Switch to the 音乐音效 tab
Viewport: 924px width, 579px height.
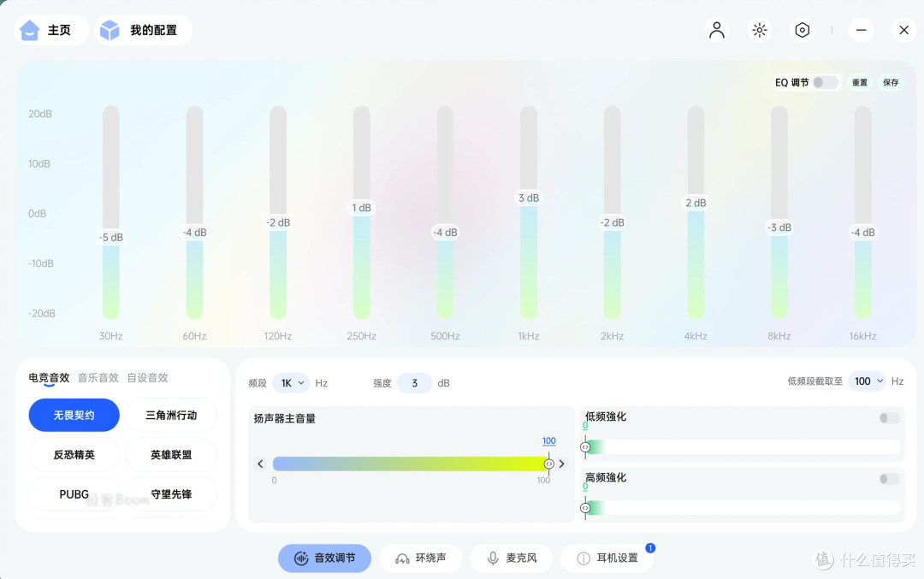(x=98, y=378)
